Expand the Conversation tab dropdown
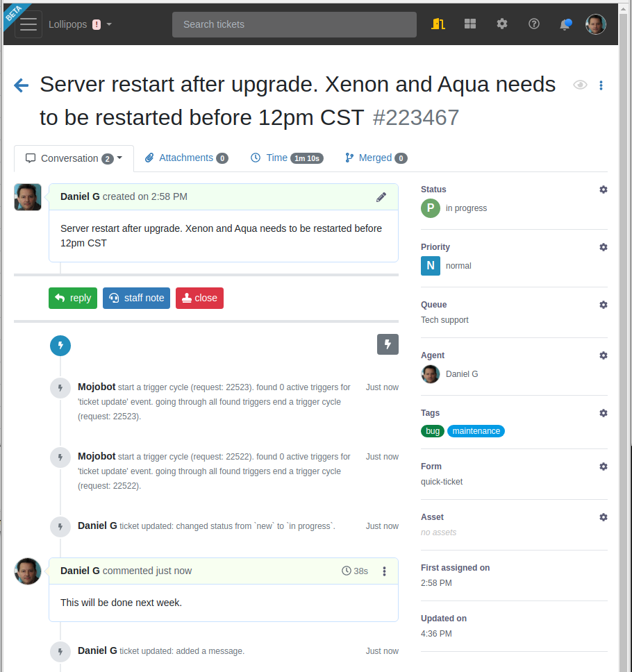632x672 pixels. [119, 158]
